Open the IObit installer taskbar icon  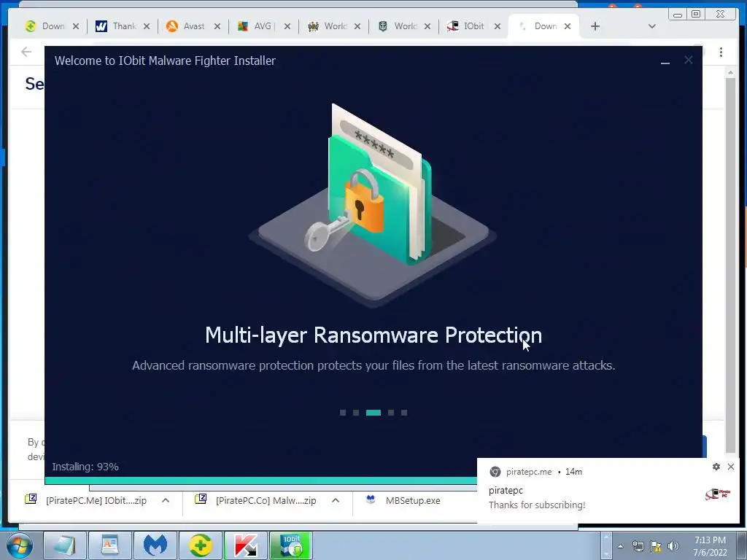point(291,545)
